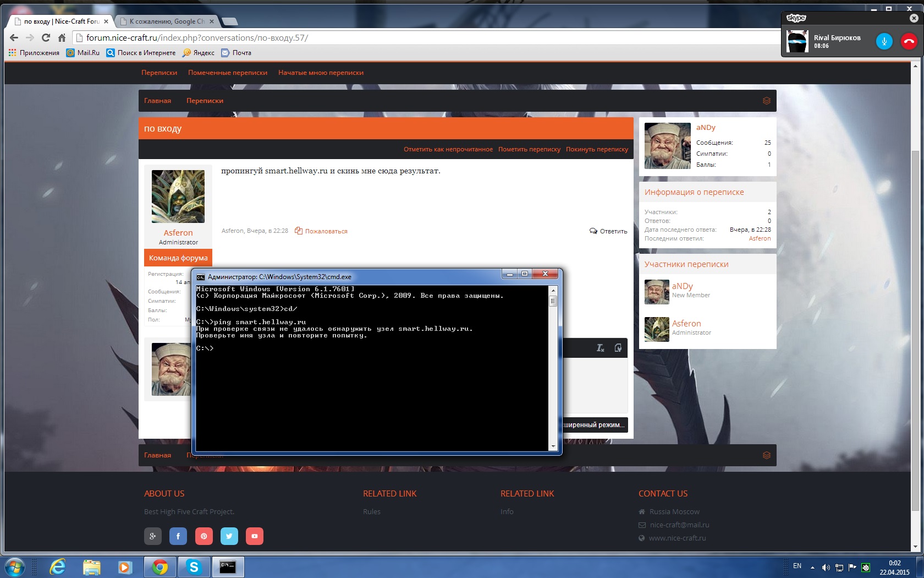This screenshot has width=924, height=578.
Task: Switch to the 'по входу | Nice-Craft' tab
Action: coord(61,21)
